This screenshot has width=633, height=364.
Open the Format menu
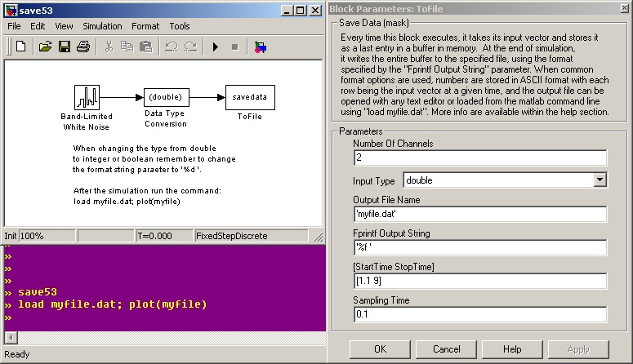point(145,26)
